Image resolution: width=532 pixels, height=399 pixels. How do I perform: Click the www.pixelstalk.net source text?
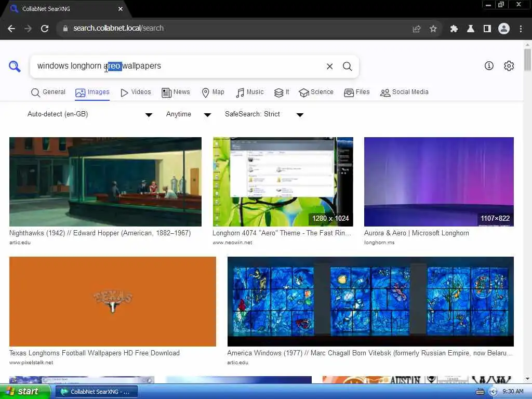31,363
